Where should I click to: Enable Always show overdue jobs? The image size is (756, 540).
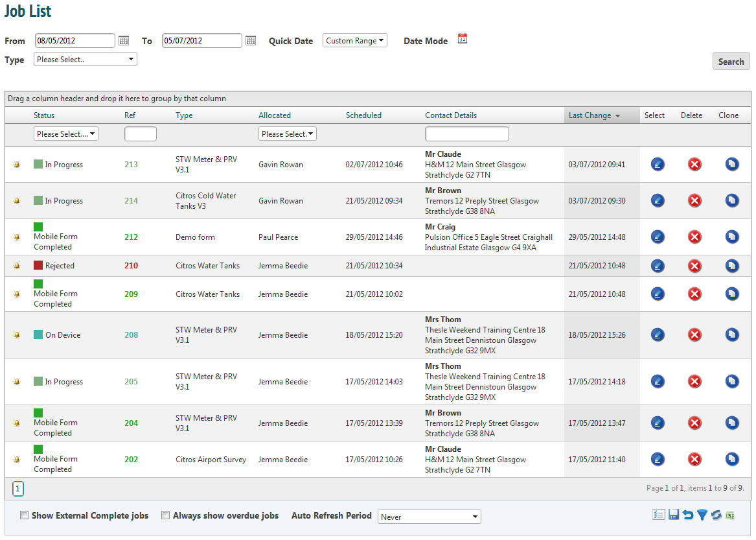pyautogui.click(x=165, y=515)
